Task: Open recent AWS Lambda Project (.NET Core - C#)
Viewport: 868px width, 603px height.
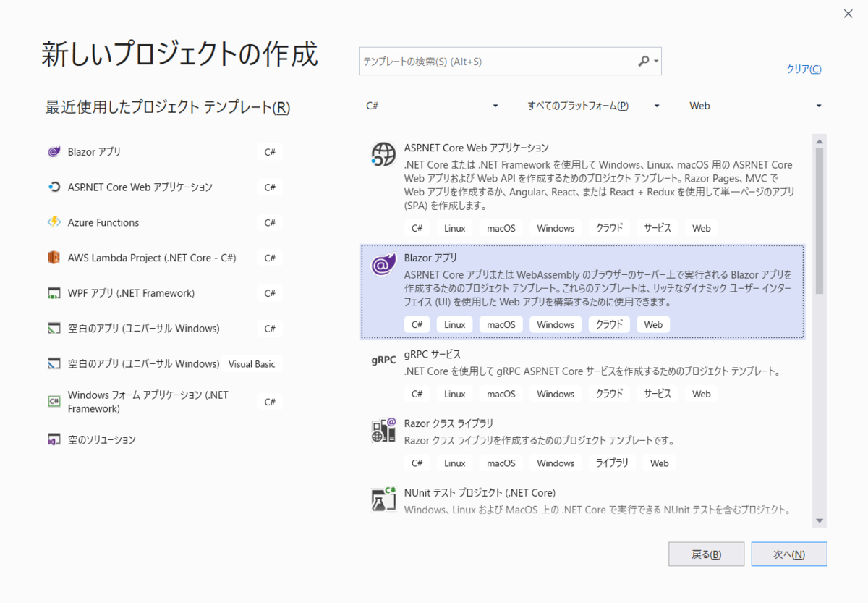Action: click(x=164, y=258)
